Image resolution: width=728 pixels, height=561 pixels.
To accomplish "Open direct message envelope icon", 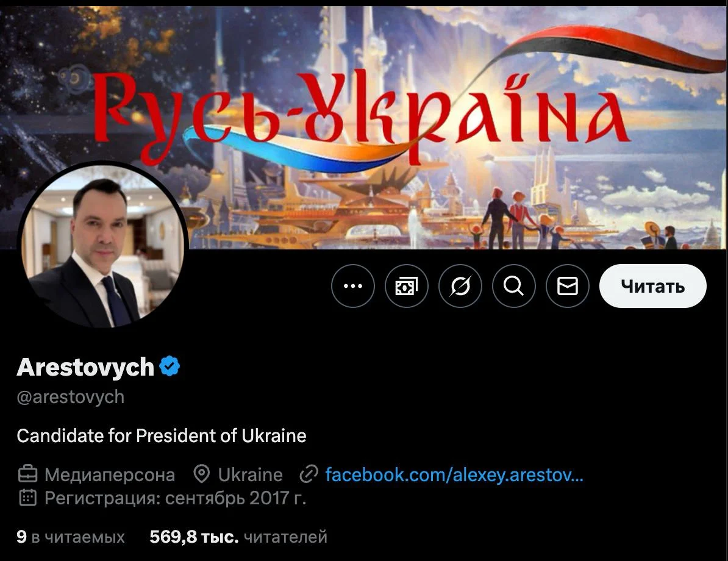I will coord(568,286).
